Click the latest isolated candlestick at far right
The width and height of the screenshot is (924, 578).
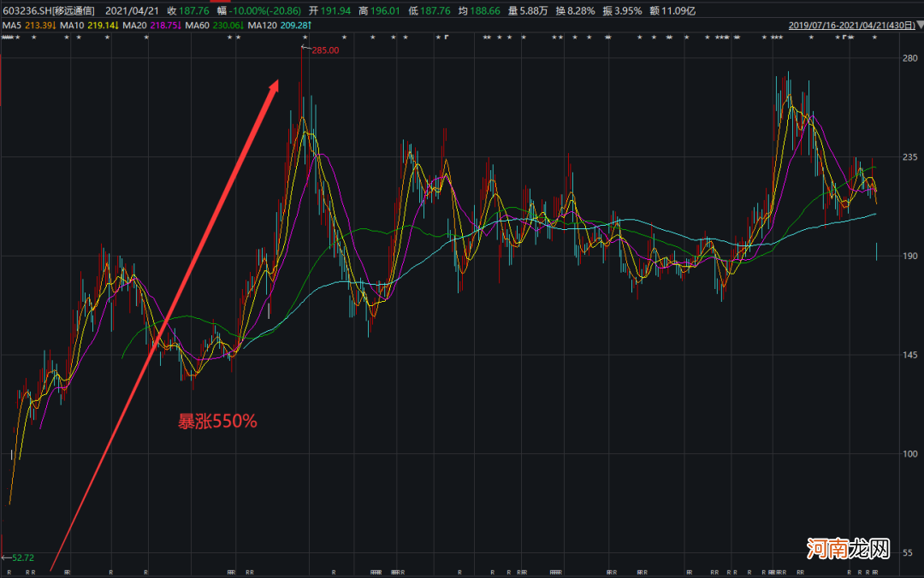coord(877,251)
